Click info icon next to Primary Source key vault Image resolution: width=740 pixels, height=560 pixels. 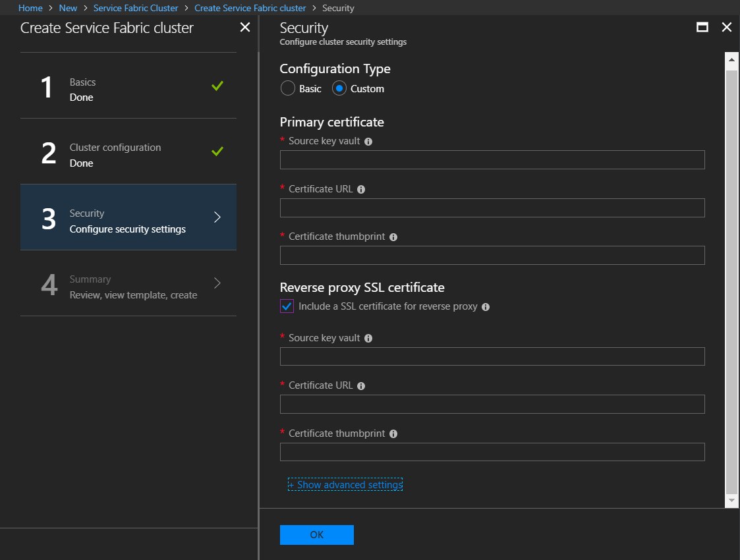(368, 142)
